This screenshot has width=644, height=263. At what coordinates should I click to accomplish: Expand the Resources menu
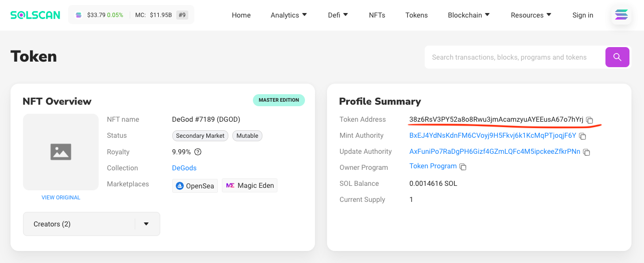point(531,15)
